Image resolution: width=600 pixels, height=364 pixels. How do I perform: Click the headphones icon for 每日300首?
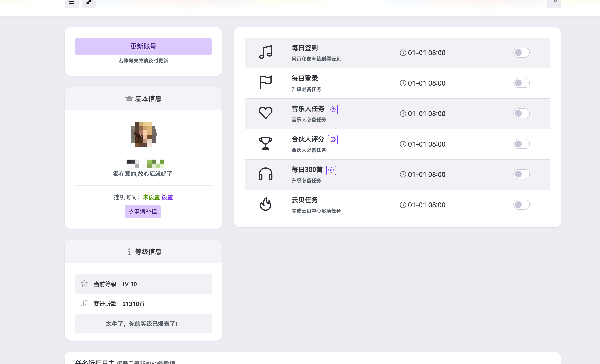[266, 174]
